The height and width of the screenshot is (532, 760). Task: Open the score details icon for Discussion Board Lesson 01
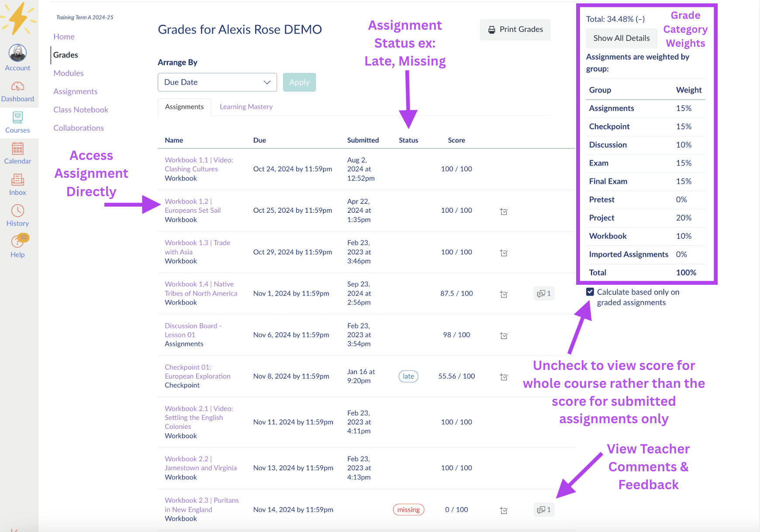click(504, 335)
